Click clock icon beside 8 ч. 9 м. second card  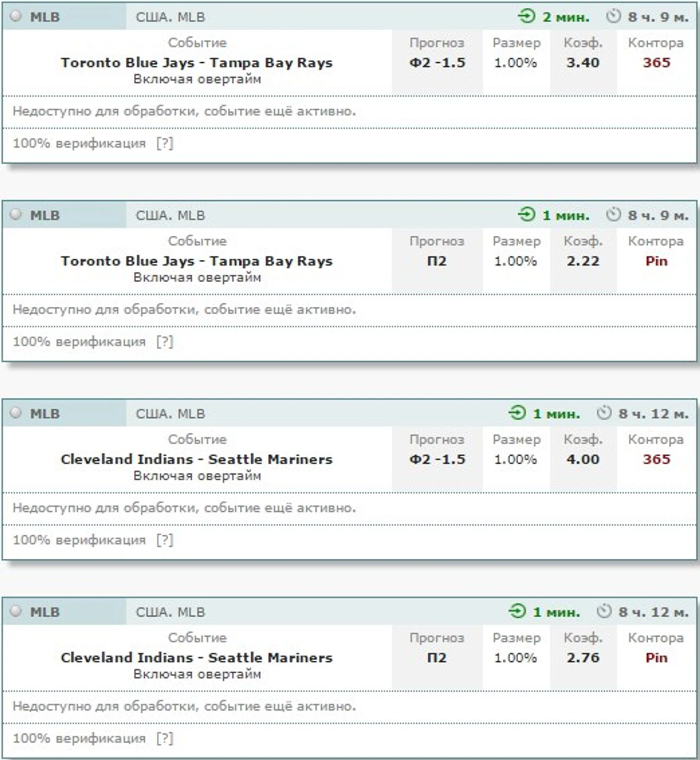click(x=613, y=214)
